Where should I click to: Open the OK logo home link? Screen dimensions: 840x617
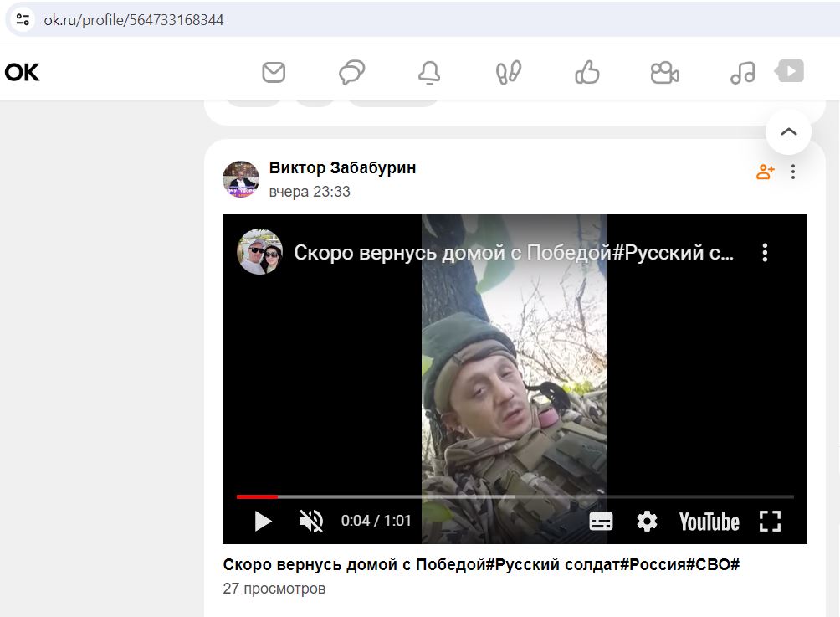22,72
